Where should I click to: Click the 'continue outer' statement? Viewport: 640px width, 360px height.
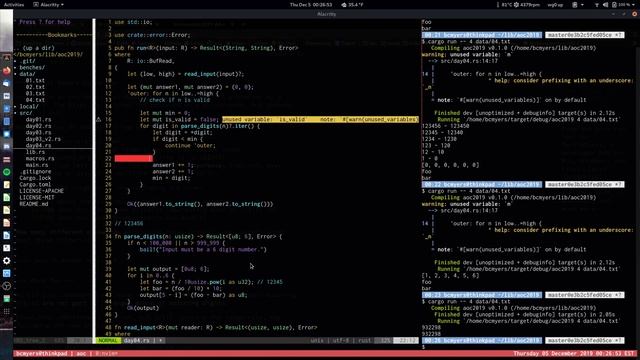[190, 146]
